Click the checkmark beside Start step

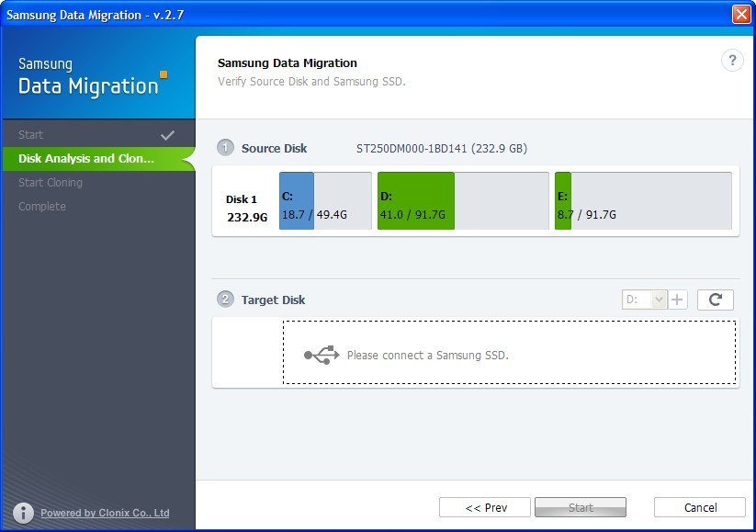point(167,135)
